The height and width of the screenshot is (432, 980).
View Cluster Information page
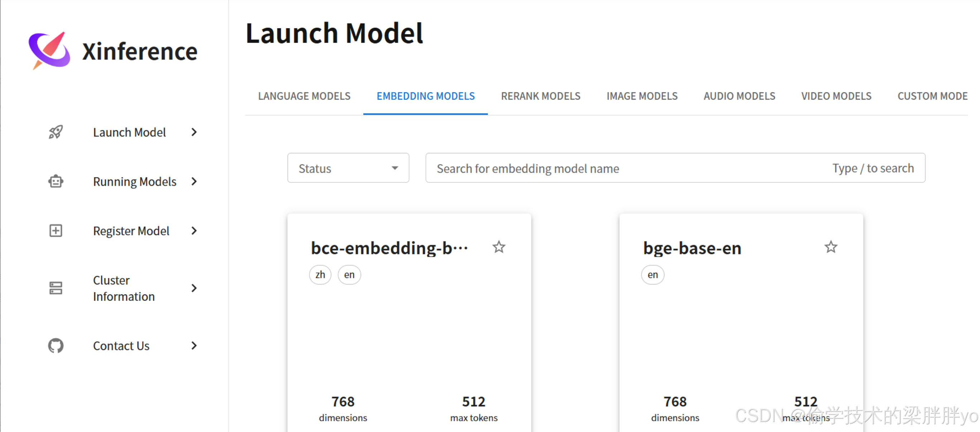123,288
